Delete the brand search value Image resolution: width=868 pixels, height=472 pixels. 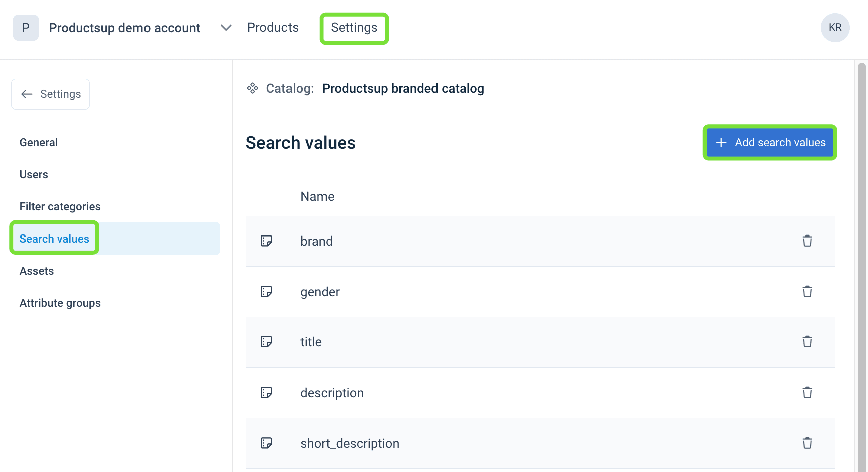pos(807,241)
